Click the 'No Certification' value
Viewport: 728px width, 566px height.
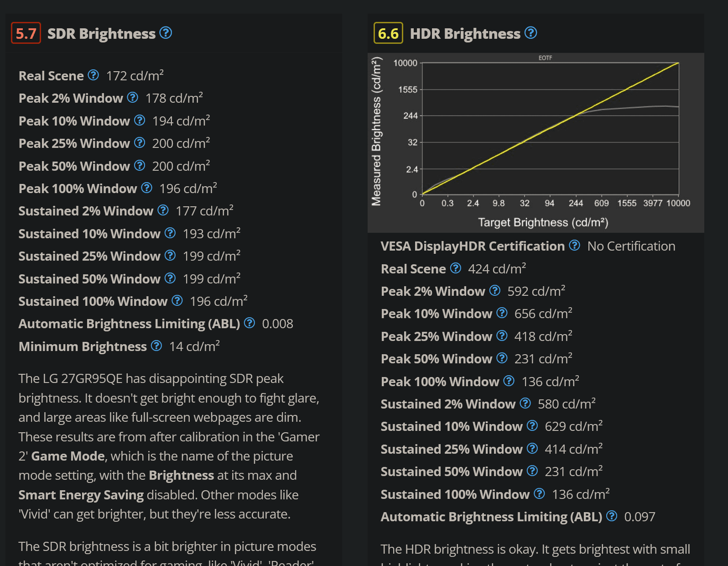pyautogui.click(x=631, y=246)
